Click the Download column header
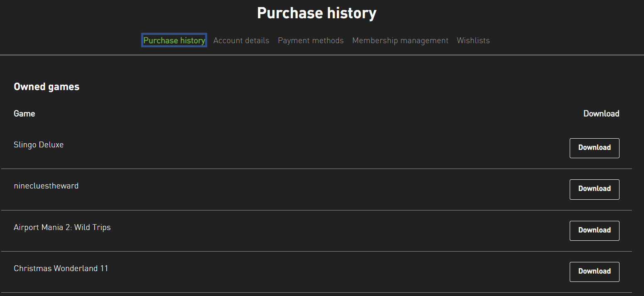Screen dimensions: 644x296 601,114
